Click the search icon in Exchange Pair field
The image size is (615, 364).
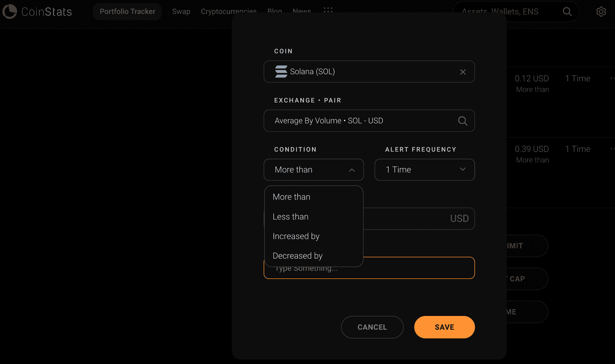tap(462, 120)
